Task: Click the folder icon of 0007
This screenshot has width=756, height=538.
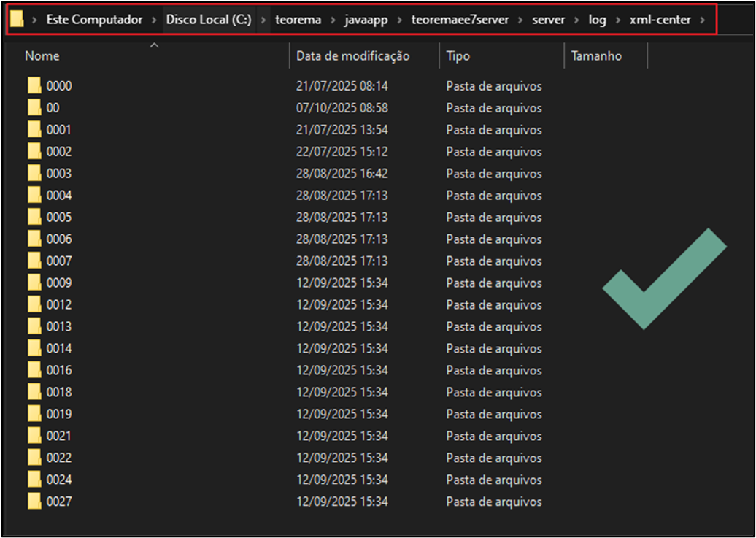Action: coord(34,261)
